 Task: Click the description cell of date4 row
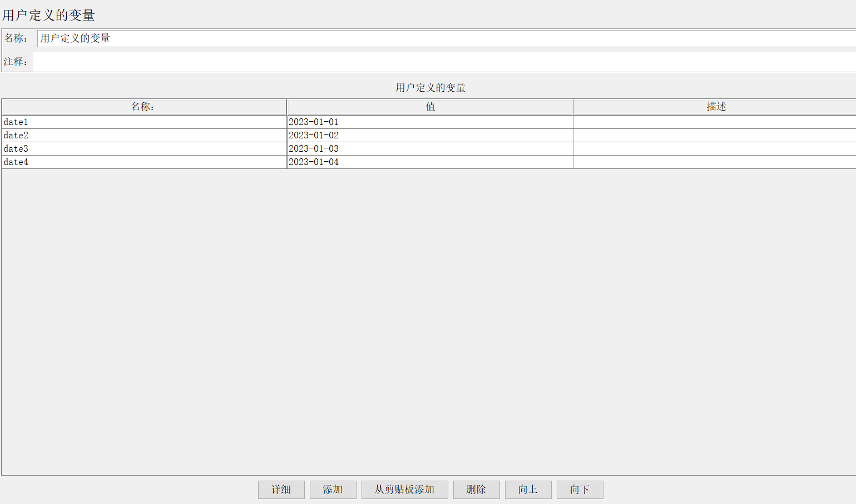click(x=715, y=162)
